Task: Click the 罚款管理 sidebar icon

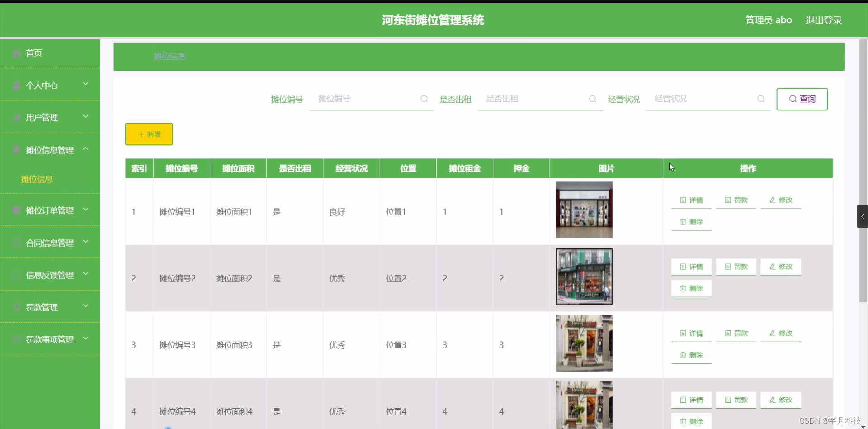Action: point(16,307)
